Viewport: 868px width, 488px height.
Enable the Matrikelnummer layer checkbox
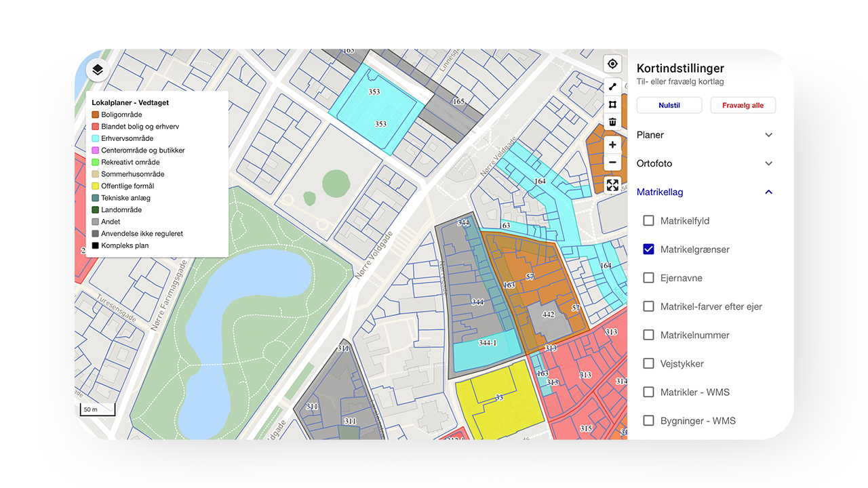[648, 335]
